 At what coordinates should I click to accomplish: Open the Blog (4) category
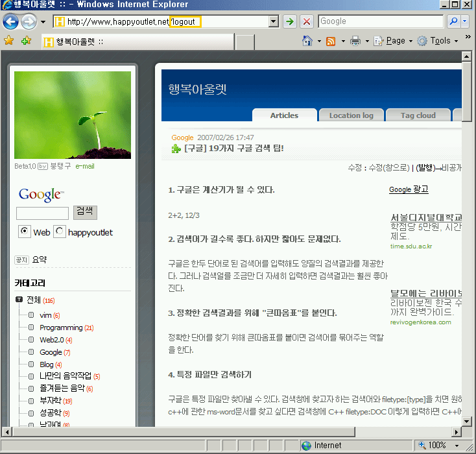(51, 364)
